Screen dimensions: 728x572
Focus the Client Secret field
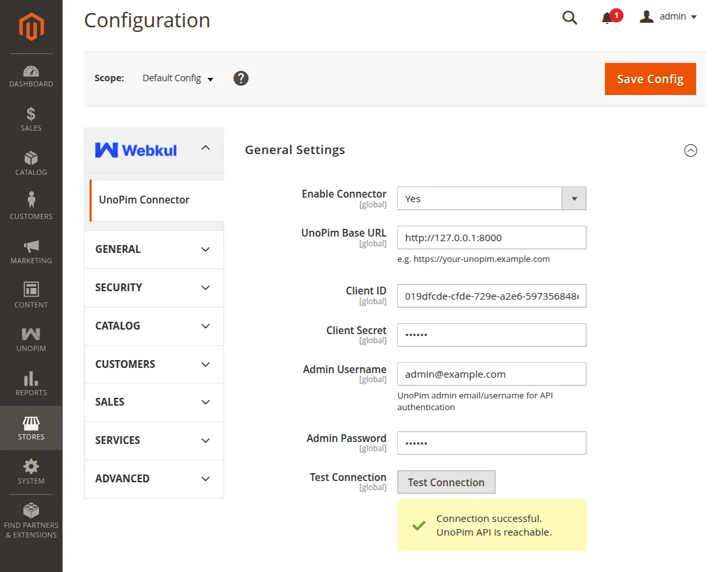(x=491, y=335)
